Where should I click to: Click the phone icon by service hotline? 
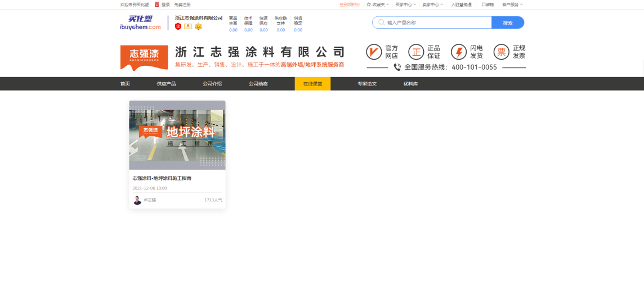click(397, 67)
